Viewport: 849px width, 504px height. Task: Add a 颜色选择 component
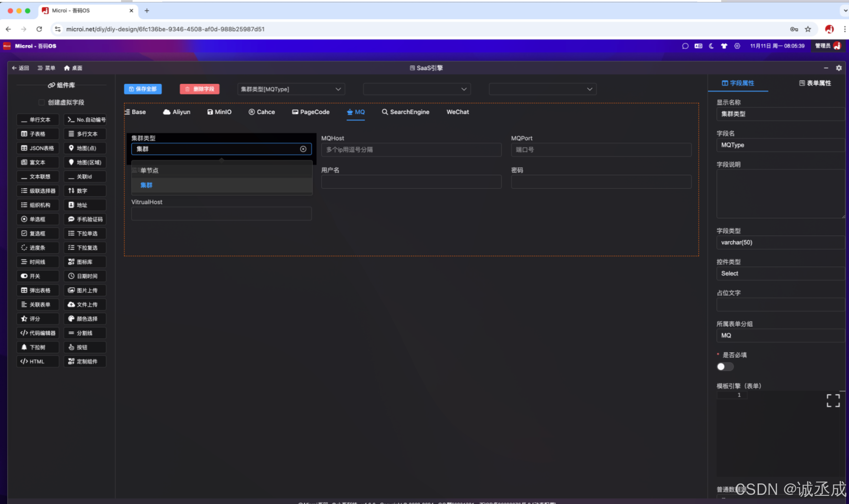coord(85,319)
